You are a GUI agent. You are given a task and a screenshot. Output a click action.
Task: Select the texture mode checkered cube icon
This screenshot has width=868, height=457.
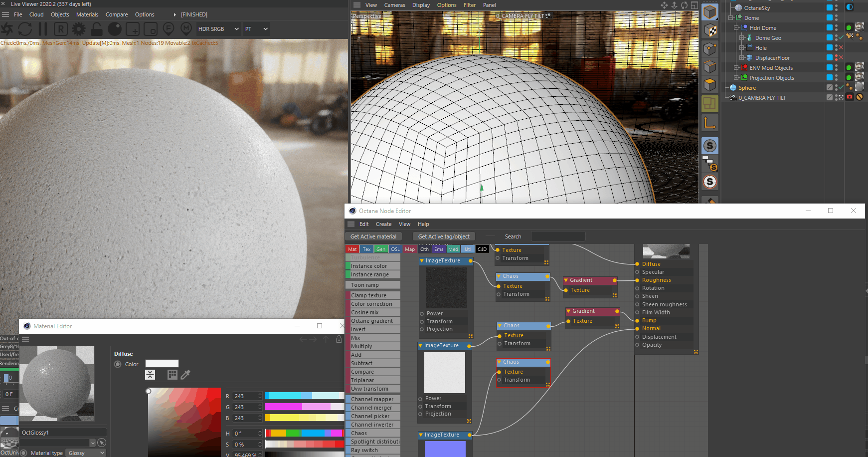(x=710, y=30)
